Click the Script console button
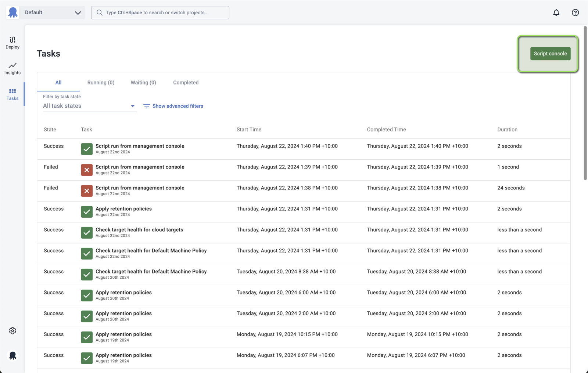Screen dimensions: 588x373 coord(550,54)
